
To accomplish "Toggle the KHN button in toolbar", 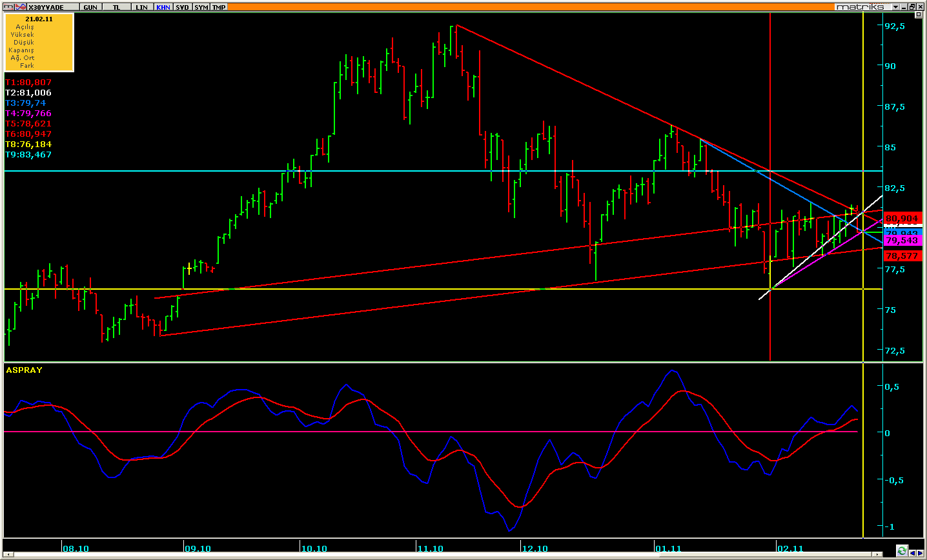I will tap(163, 6).
